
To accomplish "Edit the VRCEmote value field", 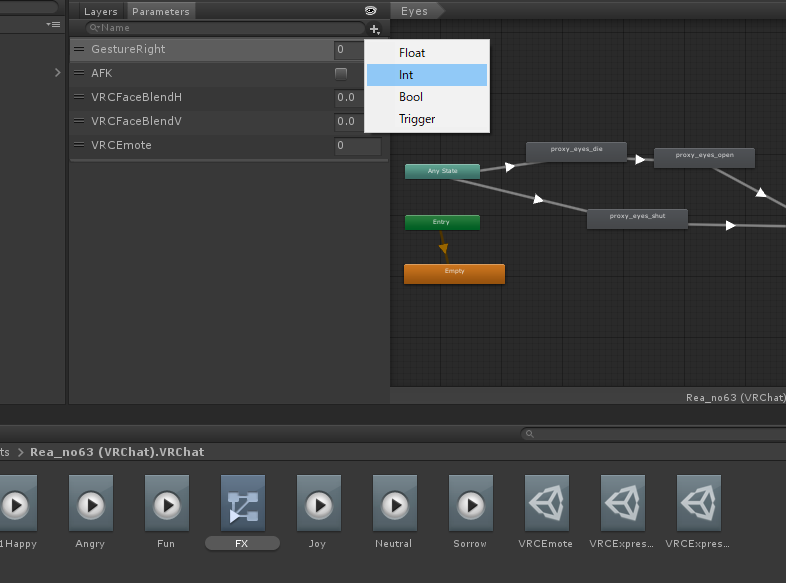I will [x=358, y=145].
